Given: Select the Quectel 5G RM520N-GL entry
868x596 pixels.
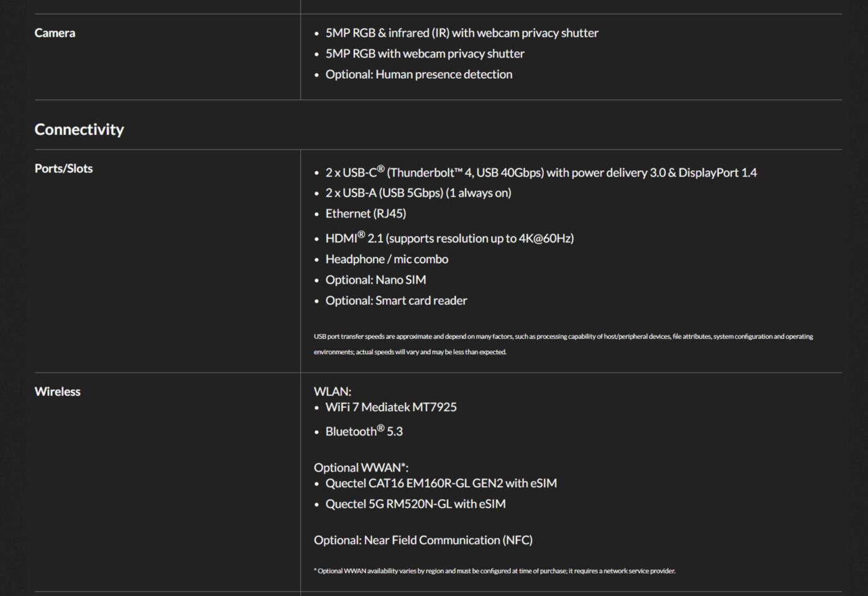Looking at the screenshot, I should click(x=415, y=504).
